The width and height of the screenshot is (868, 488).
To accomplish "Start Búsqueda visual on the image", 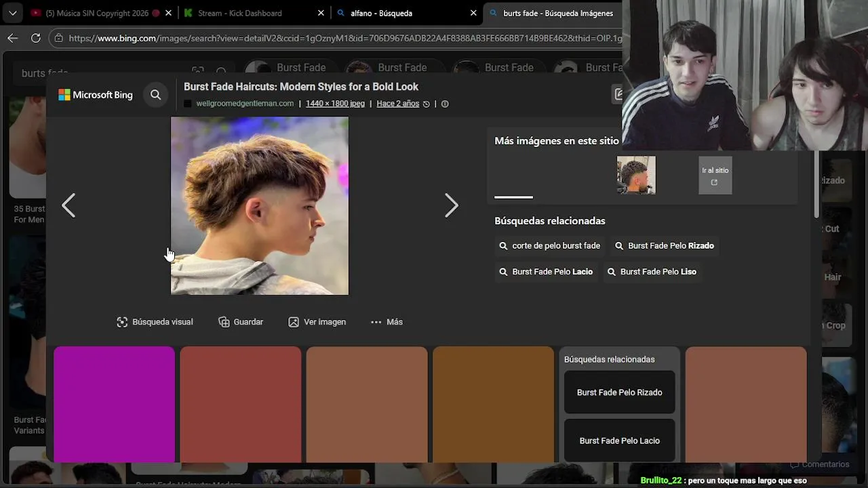I will pyautogui.click(x=155, y=322).
